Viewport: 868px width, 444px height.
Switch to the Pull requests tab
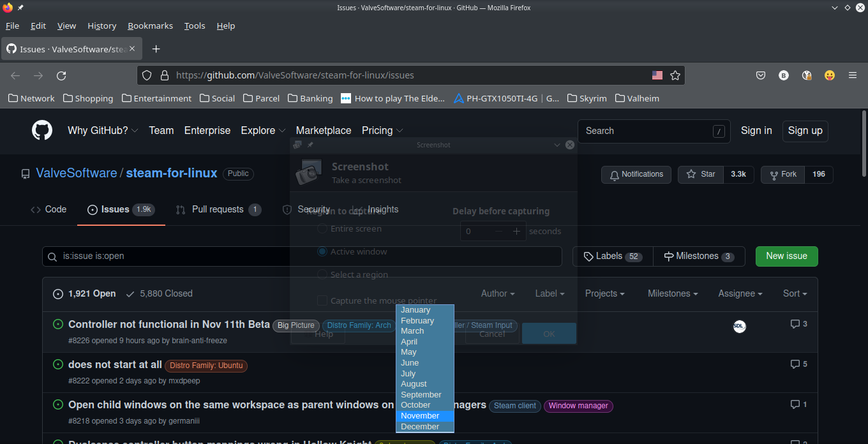tap(218, 209)
